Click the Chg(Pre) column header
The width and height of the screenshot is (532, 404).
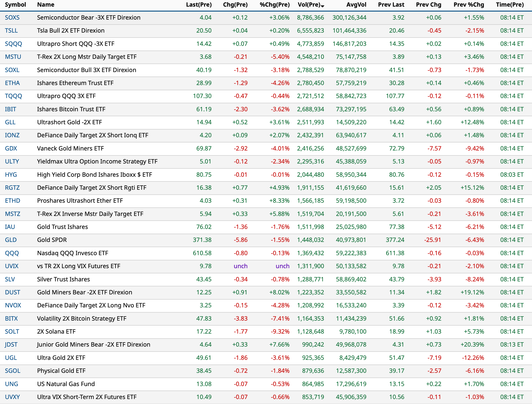click(x=235, y=4)
